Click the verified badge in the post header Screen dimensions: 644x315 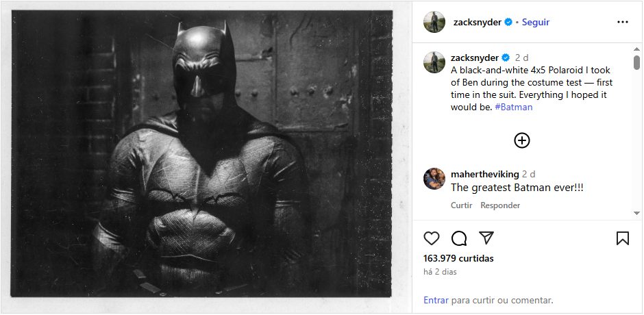click(508, 22)
